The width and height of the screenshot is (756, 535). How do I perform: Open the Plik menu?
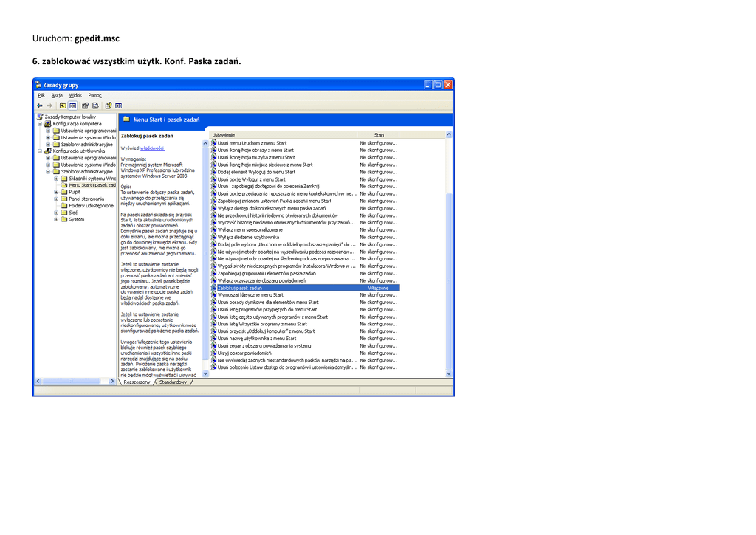click(41, 95)
